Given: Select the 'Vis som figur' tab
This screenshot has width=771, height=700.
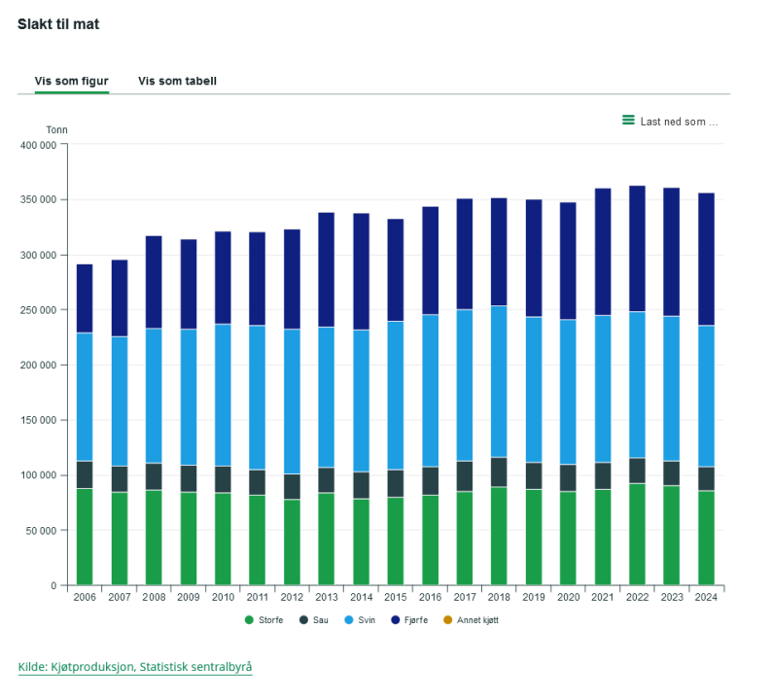Looking at the screenshot, I should tap(71, 81).
